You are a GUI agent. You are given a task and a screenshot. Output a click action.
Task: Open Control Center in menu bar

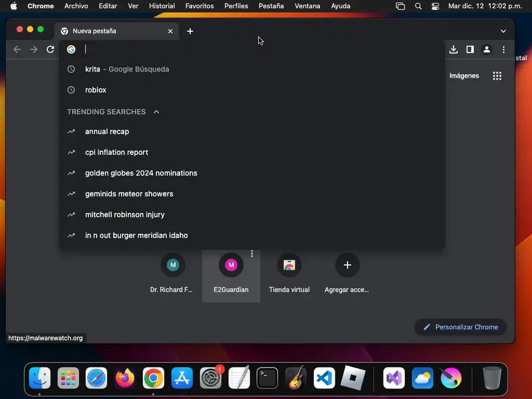tap(435, 6)
